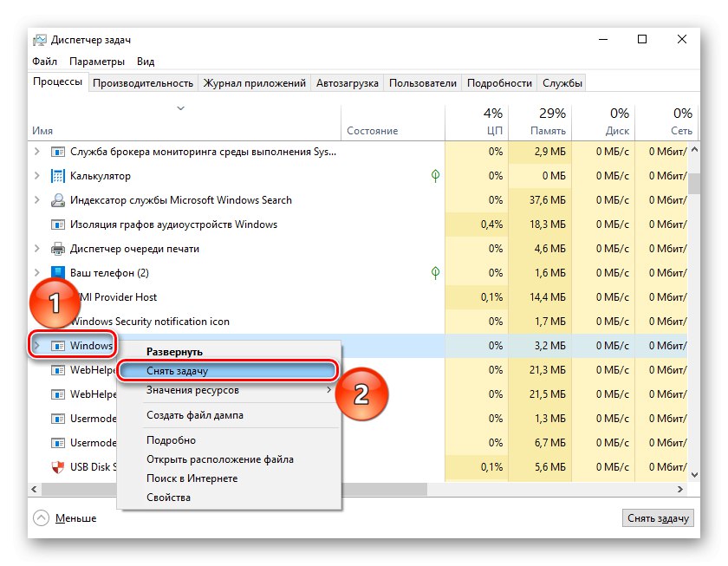Click the first Usermode process icon
The image size is (728, 566).
tap(57, 419)
